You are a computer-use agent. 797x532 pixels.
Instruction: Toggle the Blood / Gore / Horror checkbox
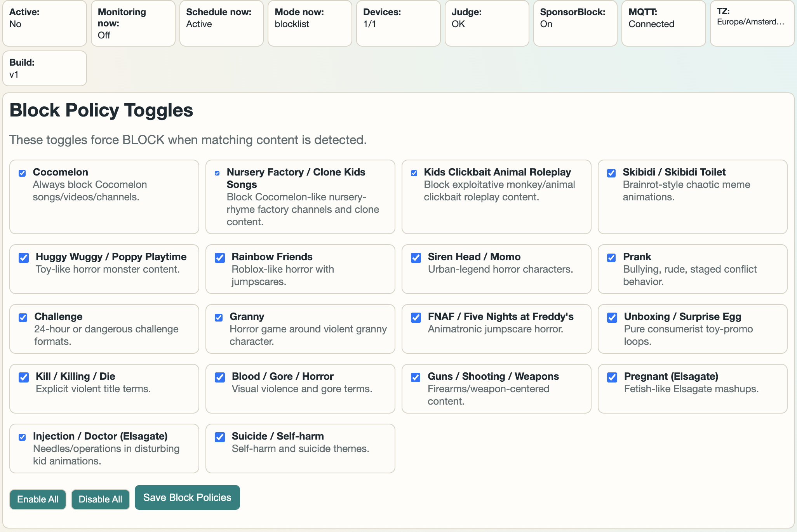coord(220,377)
